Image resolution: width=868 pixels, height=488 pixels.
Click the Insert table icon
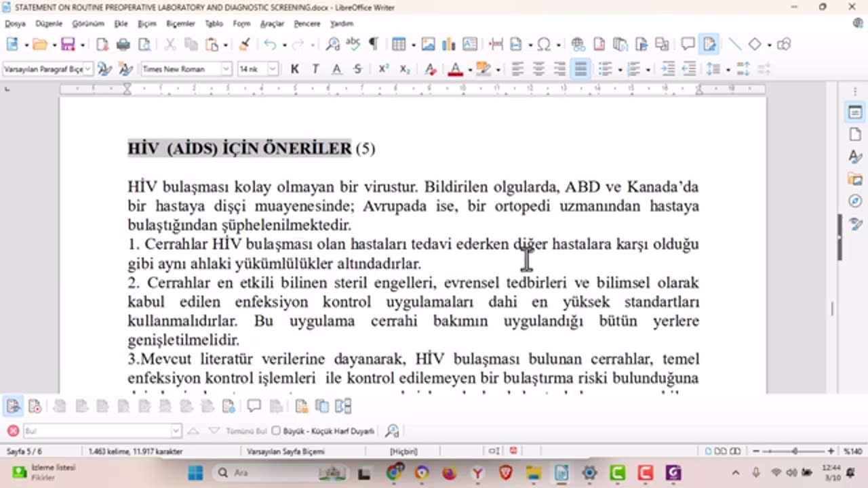click(x=399, y=45)
